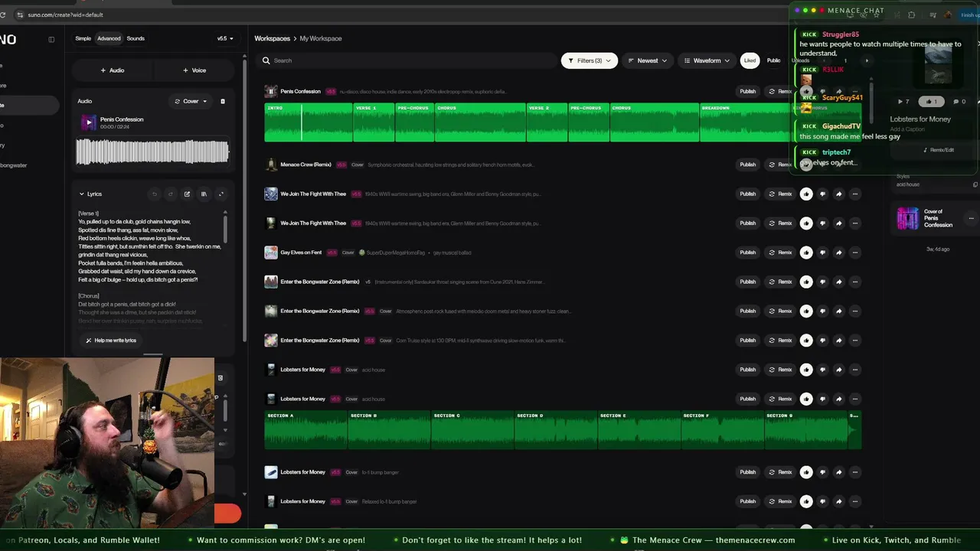This screenshot has height=551, width=980.
Task: Toggle like on Atmospheric post-rock Bongwater remix
Action: 806,311
